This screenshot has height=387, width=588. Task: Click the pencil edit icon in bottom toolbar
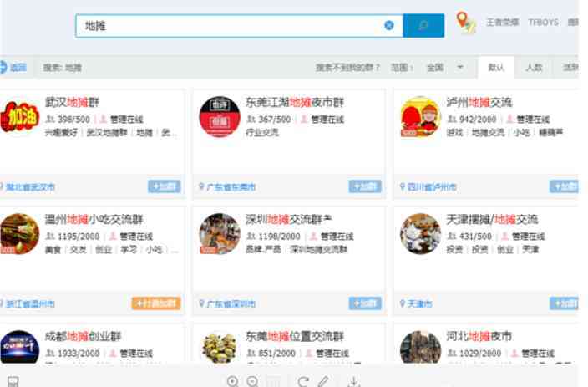323,381
